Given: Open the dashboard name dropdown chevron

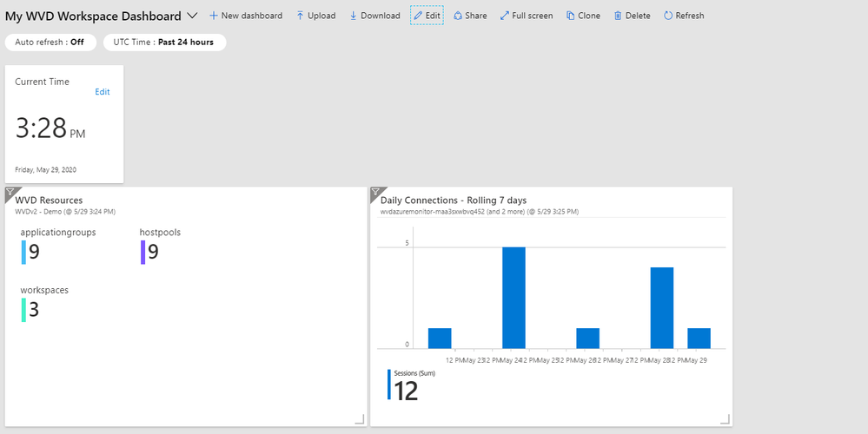Looking at the screenshot, I should [x=192, y=16].
